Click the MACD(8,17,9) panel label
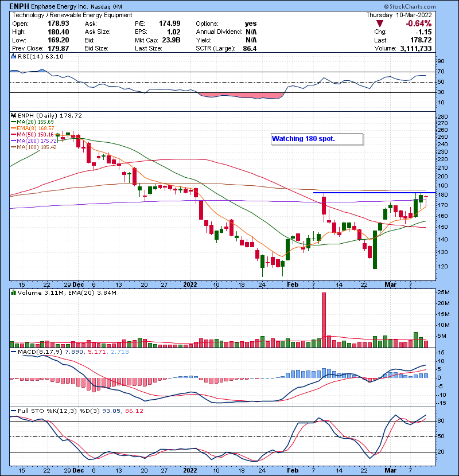The width and height of the screenshot is (459, 476). click(x=40, y=352)
